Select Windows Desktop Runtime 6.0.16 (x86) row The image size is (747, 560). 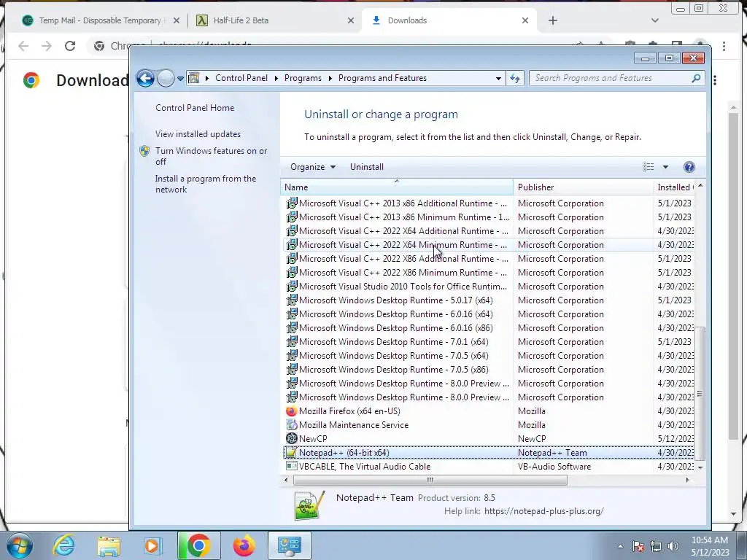tap(489, 328)
